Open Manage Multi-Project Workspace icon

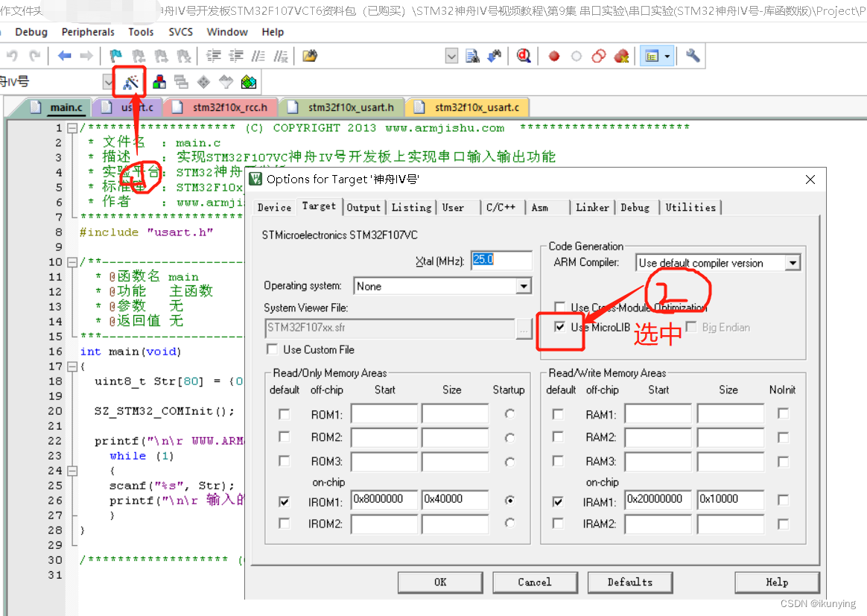click(181, 83)
